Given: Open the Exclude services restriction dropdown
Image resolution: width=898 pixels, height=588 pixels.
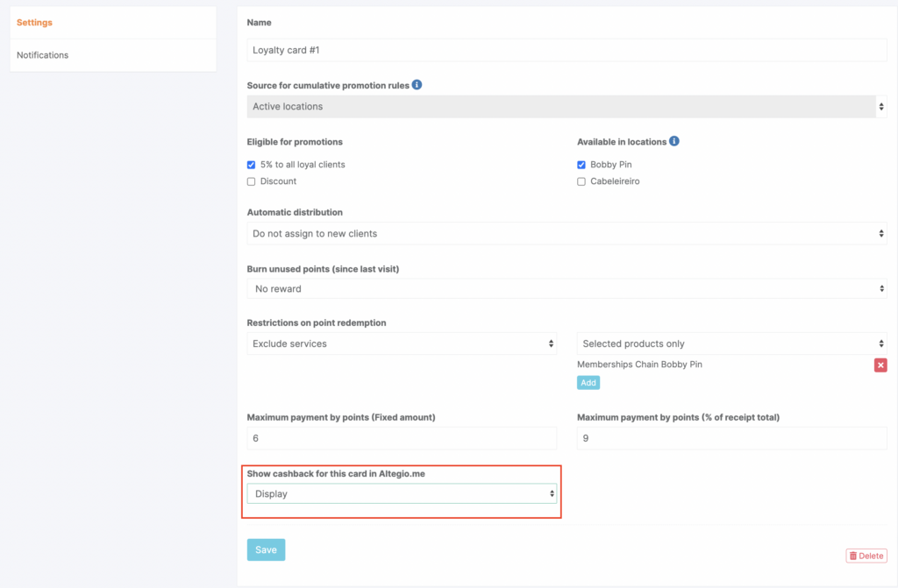Looking at the screenshot, I should 402,344.
